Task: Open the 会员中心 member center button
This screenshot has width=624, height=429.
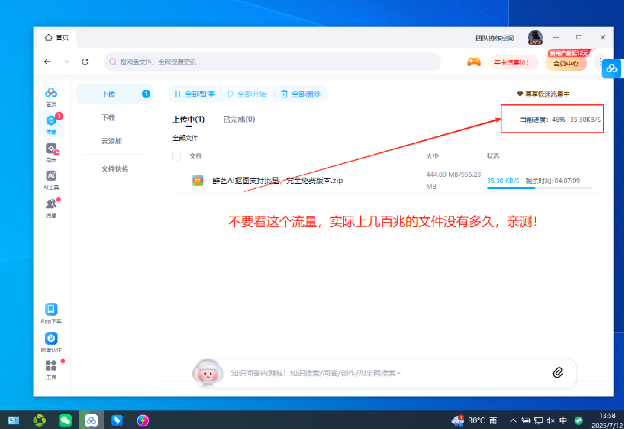Action: [x=566, y=63]
